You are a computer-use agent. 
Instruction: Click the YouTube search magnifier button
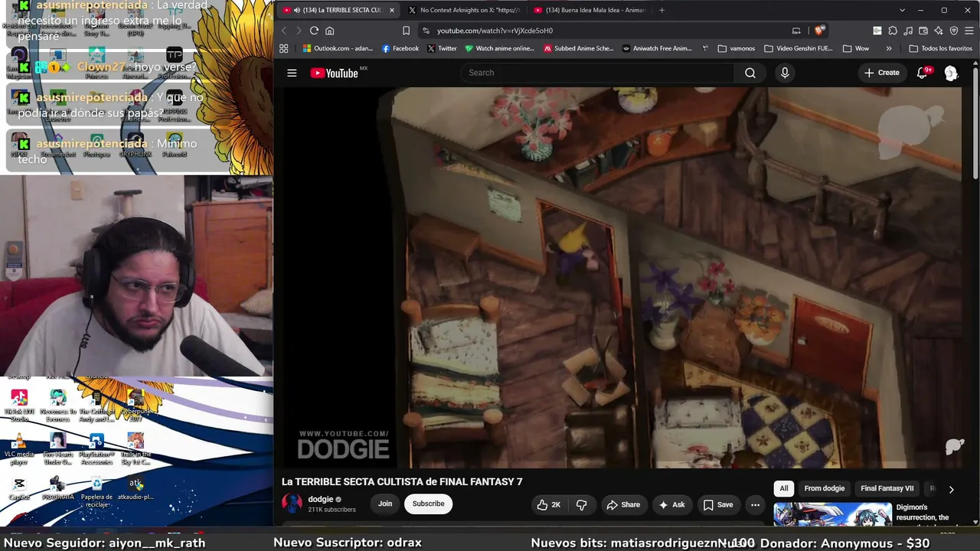coord(750,73)
